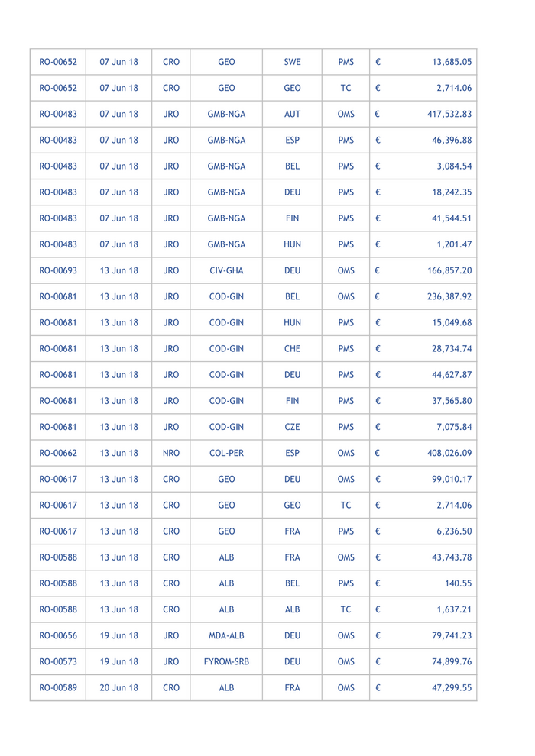Screen dimensions: 535x756
Task: Select reference number RO-00693
Action: (58, 270)
